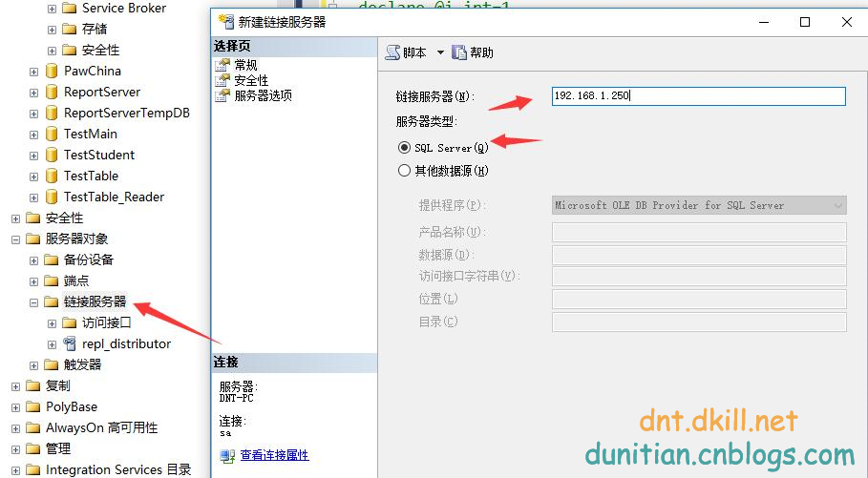Open the 脚本 dropdown arrow

coord(440,52)
